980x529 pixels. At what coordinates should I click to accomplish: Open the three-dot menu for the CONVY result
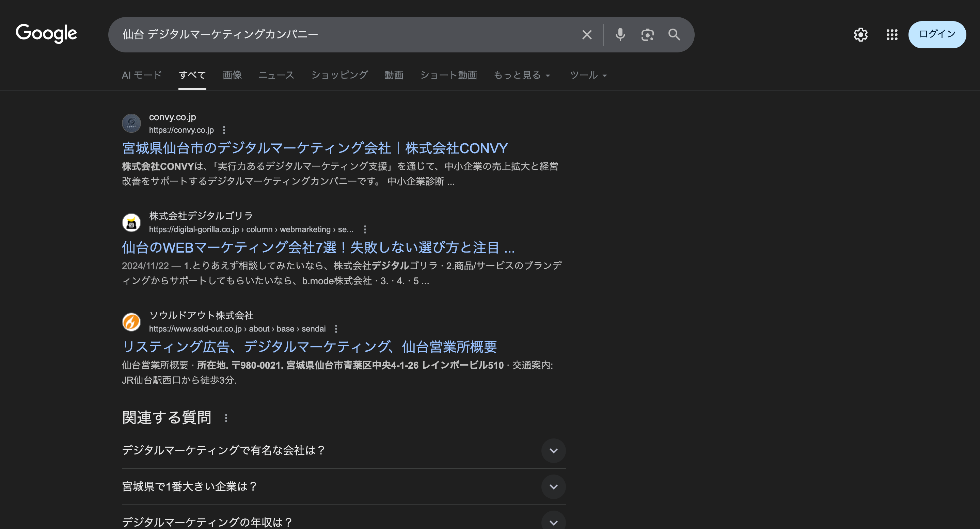coord(224,130)
